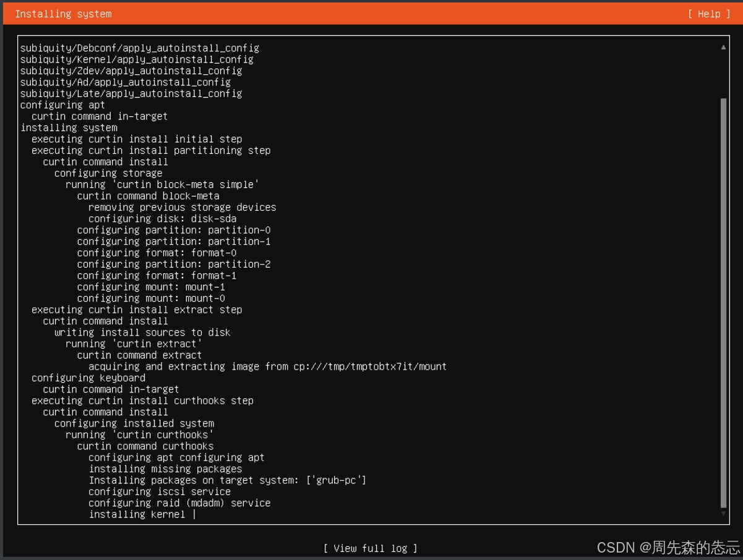Click 'configuring partition: partition-1' line
This screenshot has width=743, height=560.
pyautogui.click(x=174, y=242)
